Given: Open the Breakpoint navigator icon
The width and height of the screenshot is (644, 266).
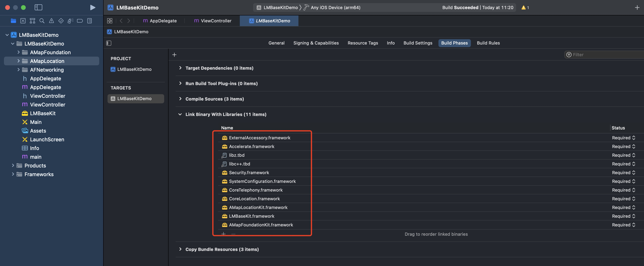Looking at the screenshot, I should [80, 21].
